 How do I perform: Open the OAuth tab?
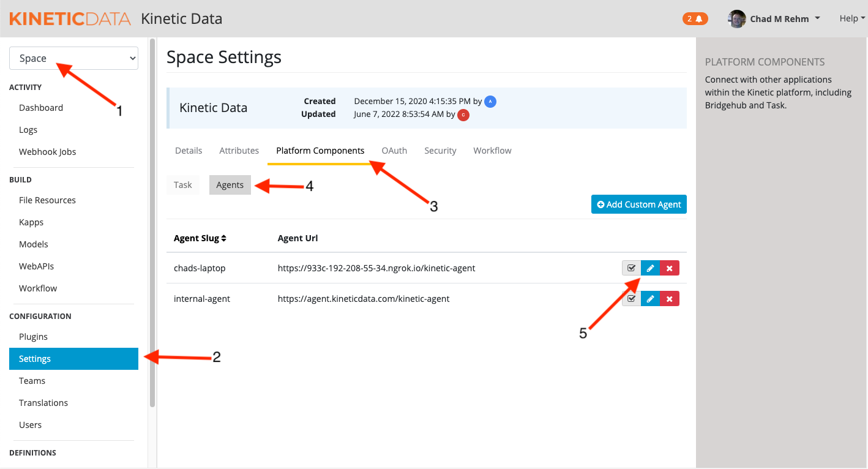(394, 151)
